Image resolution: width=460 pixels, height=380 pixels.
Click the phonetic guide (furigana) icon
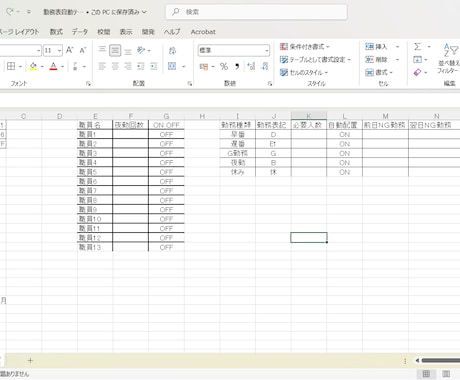(75, 66)
